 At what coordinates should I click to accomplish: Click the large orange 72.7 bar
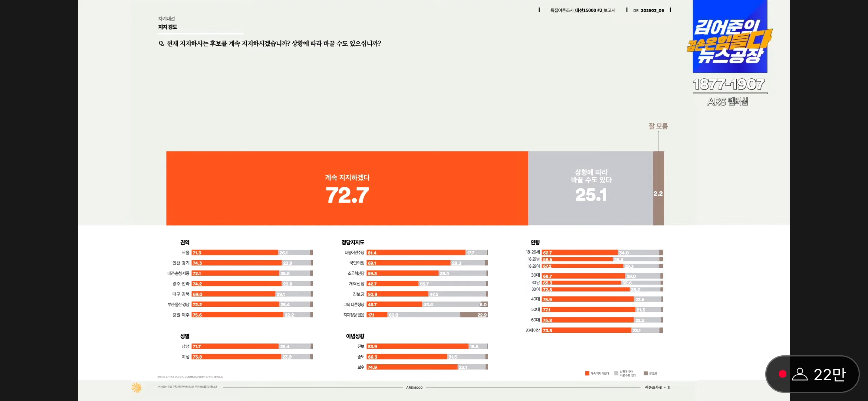[x=347, y=188]
